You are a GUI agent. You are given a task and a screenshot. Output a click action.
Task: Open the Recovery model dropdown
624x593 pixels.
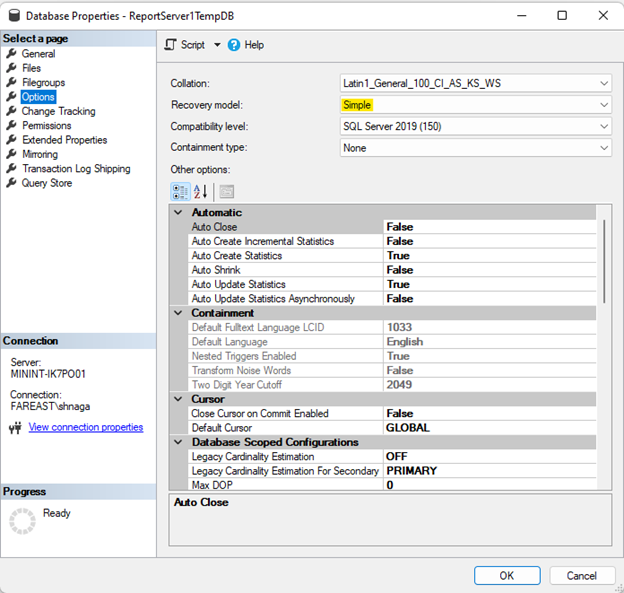pos(604,105)
